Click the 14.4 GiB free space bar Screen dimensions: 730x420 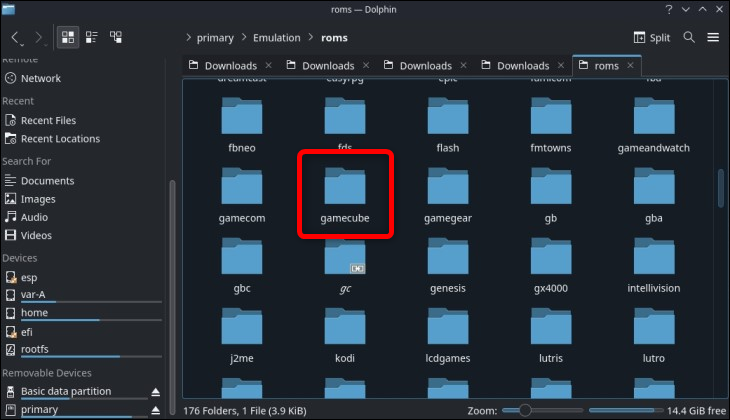pos(626,411)
